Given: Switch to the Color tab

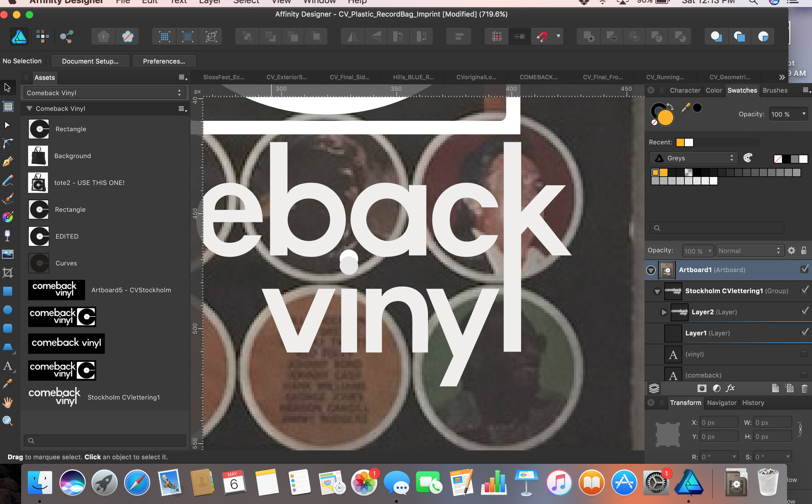Looking at the screenshot, I should pyautogui.click(x=714, y=90).
